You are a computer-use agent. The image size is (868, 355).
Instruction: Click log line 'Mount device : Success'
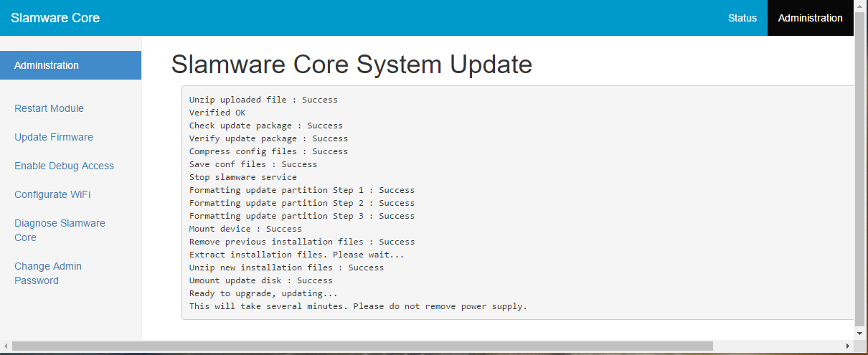pos(245,229)
